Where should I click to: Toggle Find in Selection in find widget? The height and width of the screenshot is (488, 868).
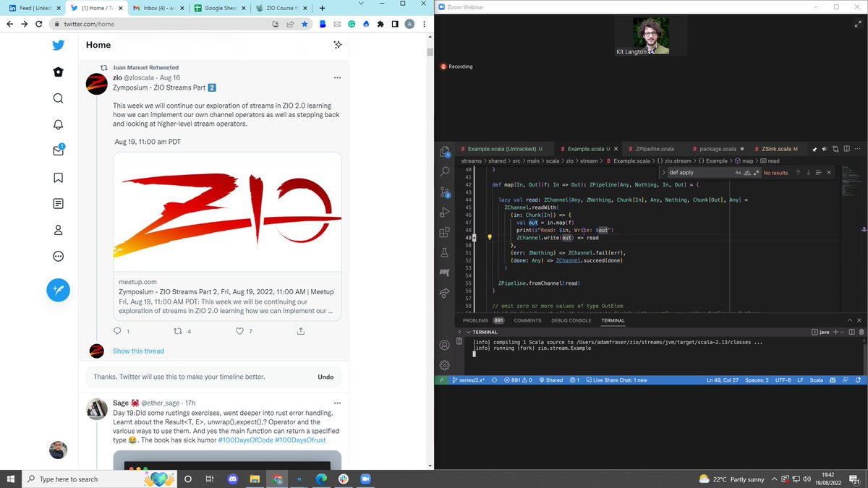(818, 173)
